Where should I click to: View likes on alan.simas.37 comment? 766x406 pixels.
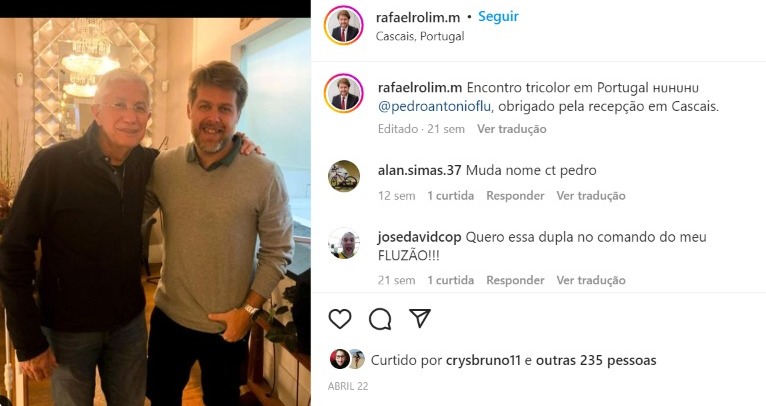click(x=450, y=196)
